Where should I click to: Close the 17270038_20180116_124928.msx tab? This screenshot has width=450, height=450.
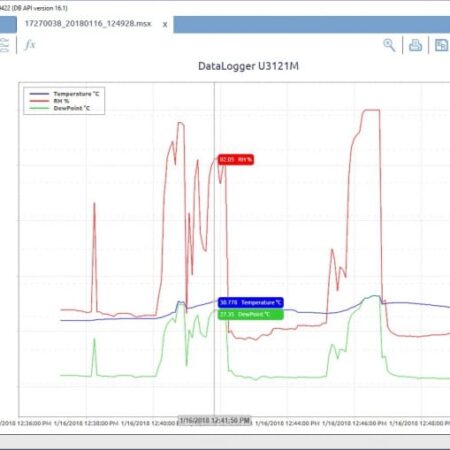tap(165, 24)
